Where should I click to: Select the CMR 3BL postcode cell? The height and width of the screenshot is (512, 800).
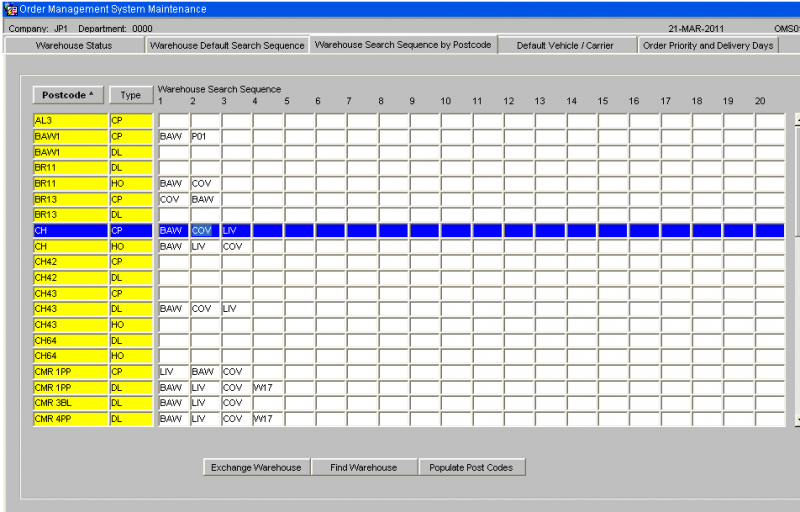pyautogui.click(x=70, y=403)
